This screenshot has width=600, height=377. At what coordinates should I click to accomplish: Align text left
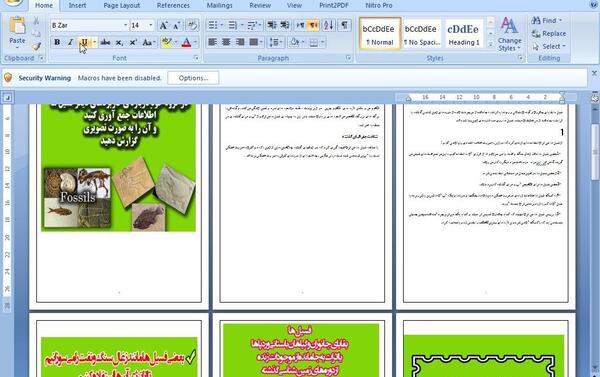coord(212,42)
